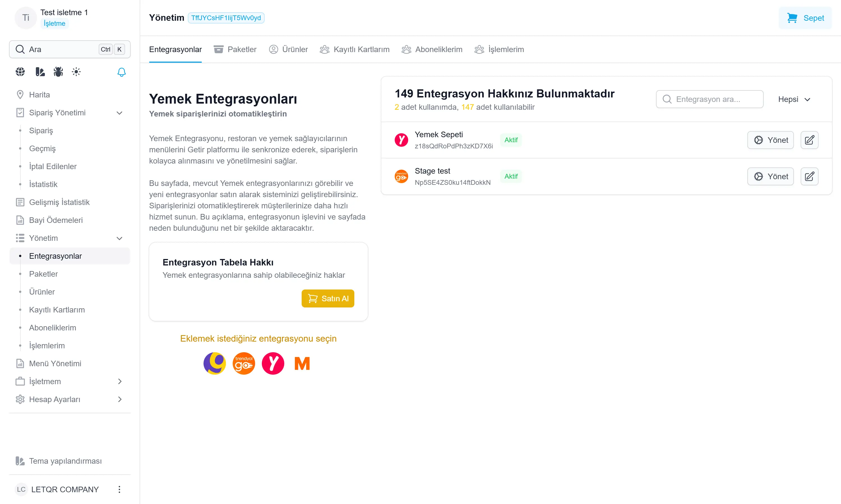The width and height of the screenshot is (841, 504).
Task: Click the Entegrasyon ara search field
Action: point(710,99)
